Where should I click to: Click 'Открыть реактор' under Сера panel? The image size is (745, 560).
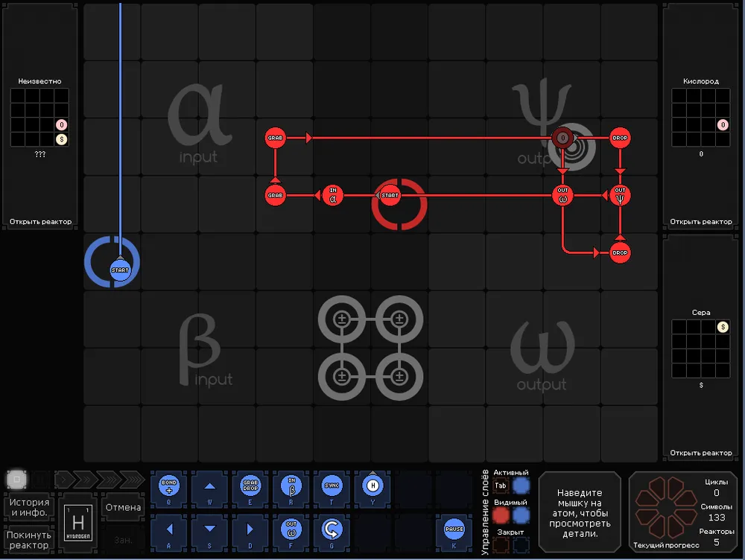[701, 453]
